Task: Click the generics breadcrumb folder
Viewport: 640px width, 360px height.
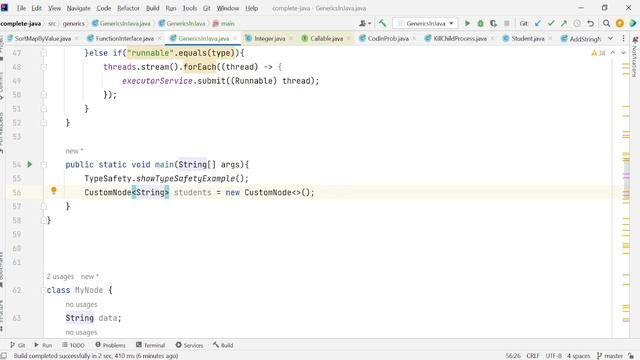Action: (73, 24)
